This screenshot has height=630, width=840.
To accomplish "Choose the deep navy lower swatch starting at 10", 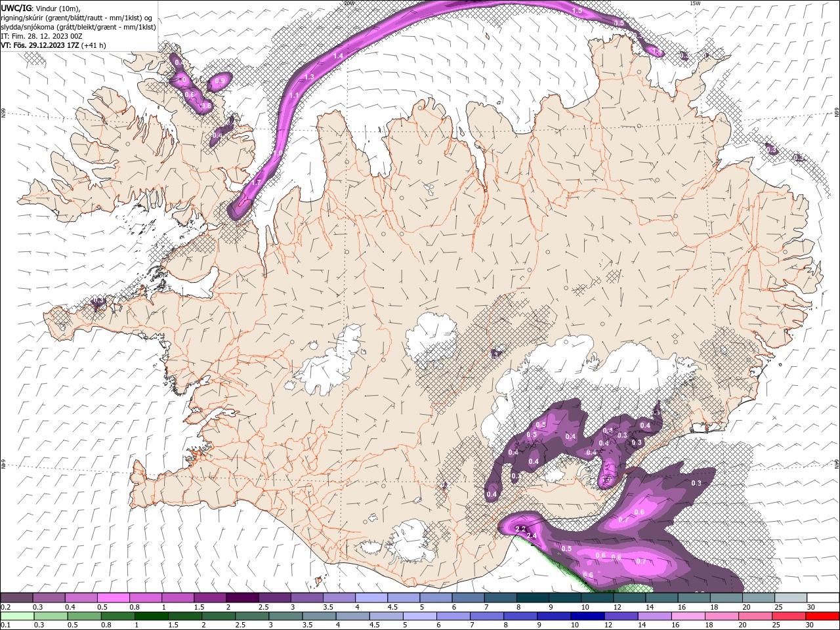I will (587, 616).
